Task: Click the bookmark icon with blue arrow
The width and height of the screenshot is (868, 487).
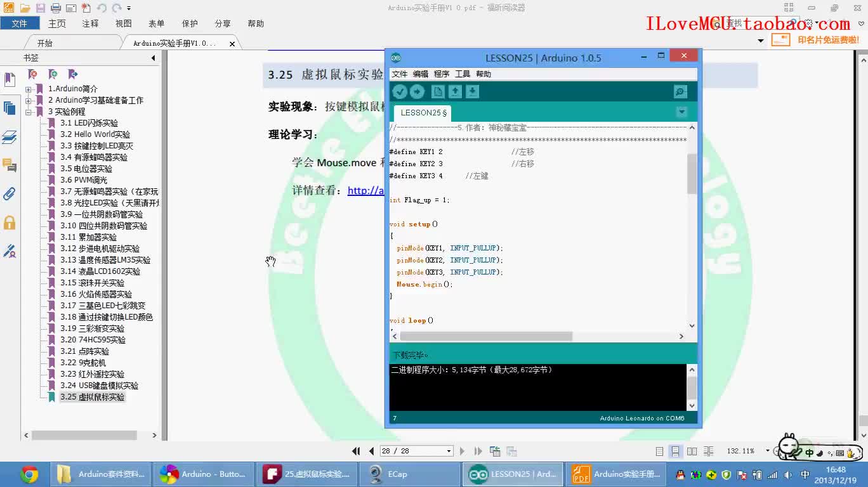Action: (72, 74)
